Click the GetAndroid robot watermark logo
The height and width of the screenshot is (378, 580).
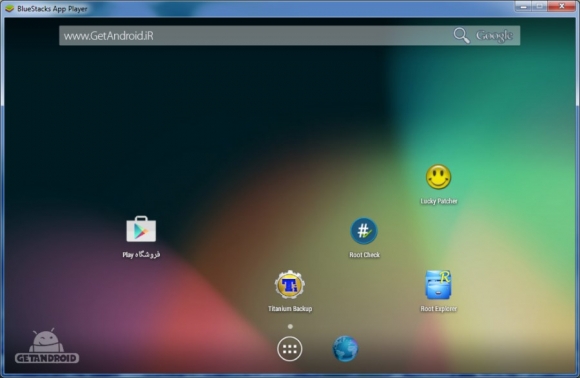[47, 346]
